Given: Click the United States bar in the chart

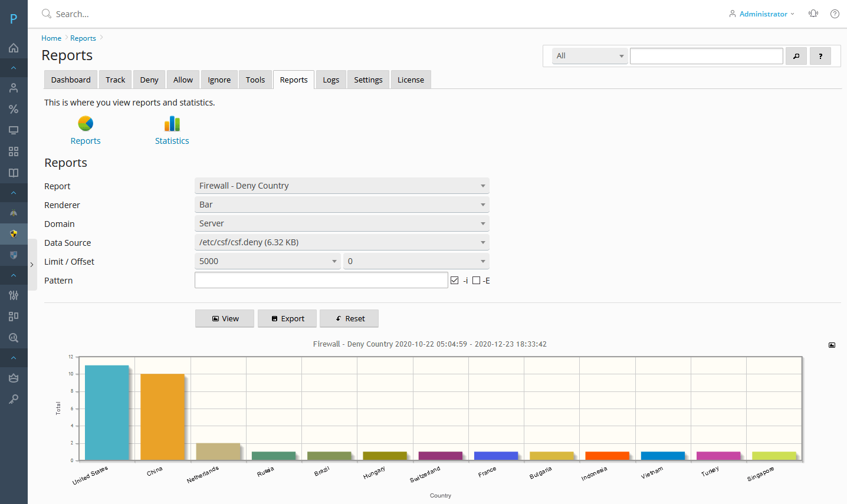Looking at the screenshot, I should tap(107, 413).
